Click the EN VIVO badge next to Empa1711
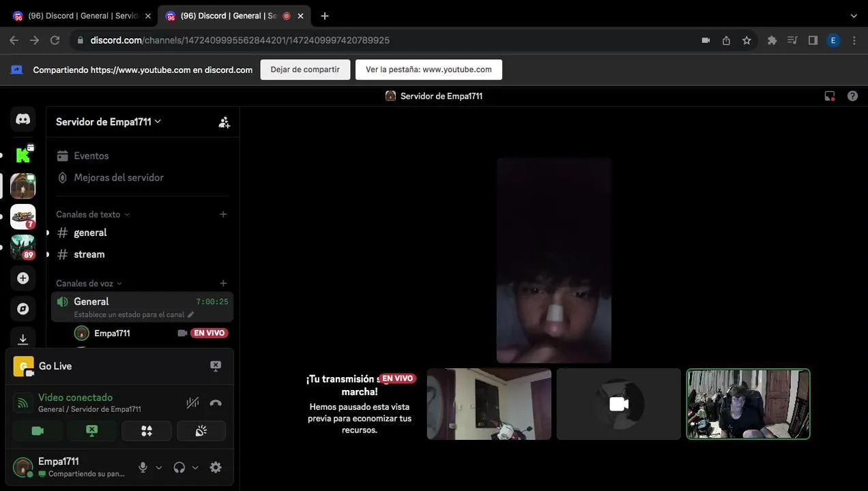This screenshot has width=868, height=491. pos(209,333)
